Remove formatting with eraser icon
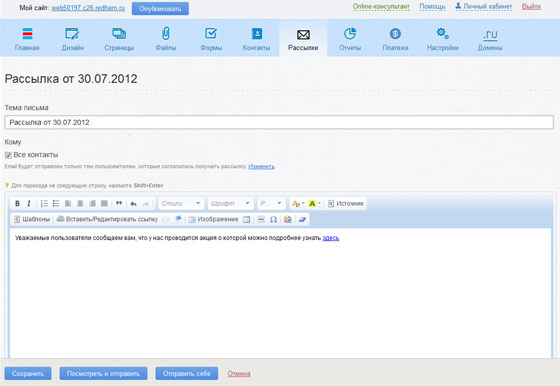560x386 pixels. tap(302, 219)
